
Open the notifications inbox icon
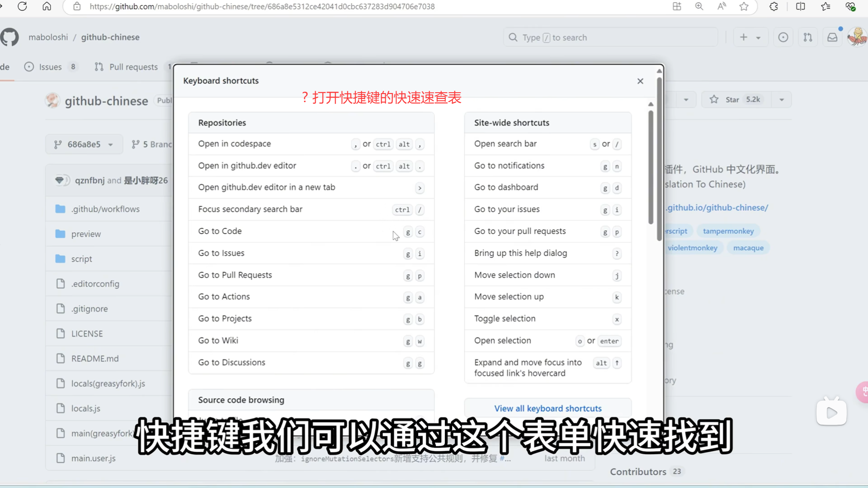832,38
